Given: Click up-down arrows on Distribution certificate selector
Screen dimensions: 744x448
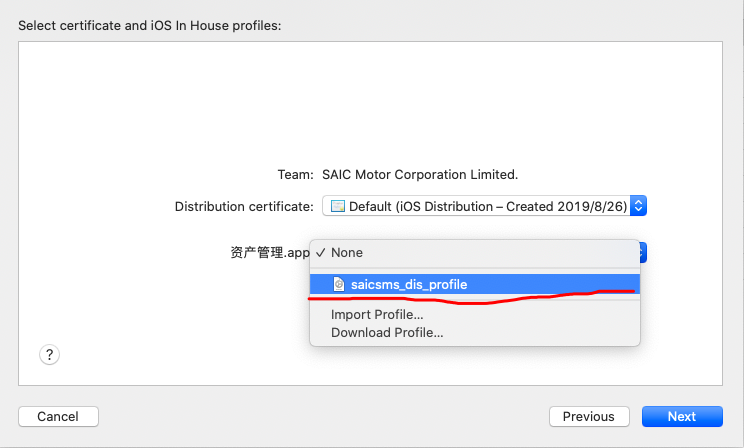Looking at the screenshot, I should (x=638, y=206).
